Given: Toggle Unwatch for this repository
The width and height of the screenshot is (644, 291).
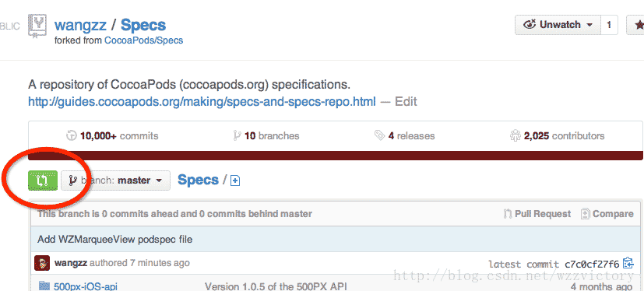Looking at the screenshot, I should point(558,25).
